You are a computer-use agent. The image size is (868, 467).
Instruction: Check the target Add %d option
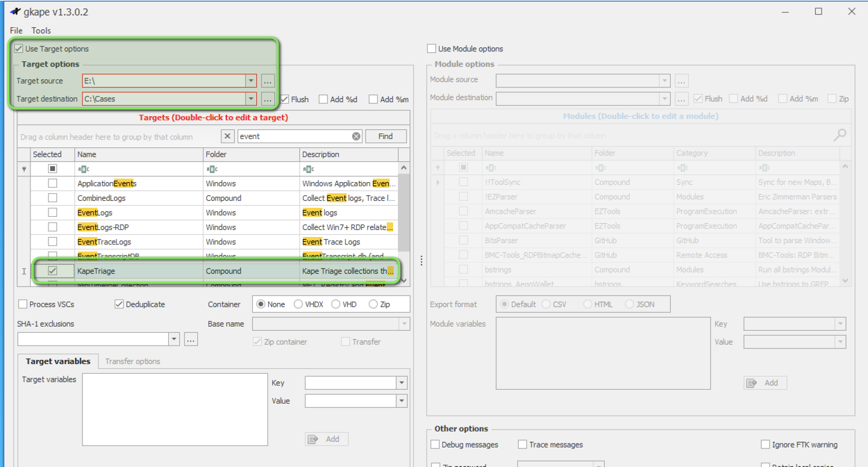pos(324,99)
